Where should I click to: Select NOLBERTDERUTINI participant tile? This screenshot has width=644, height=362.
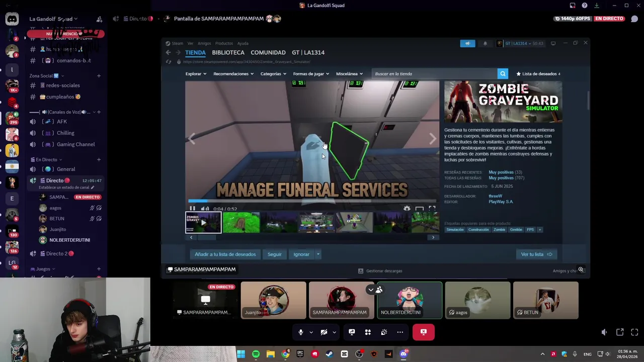(x=410, y=300)
